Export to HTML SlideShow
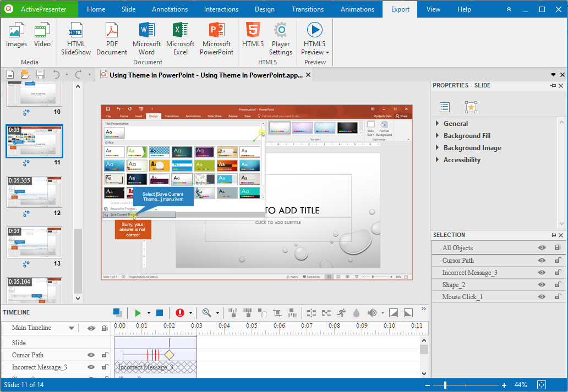 click(x=76, y=38)
